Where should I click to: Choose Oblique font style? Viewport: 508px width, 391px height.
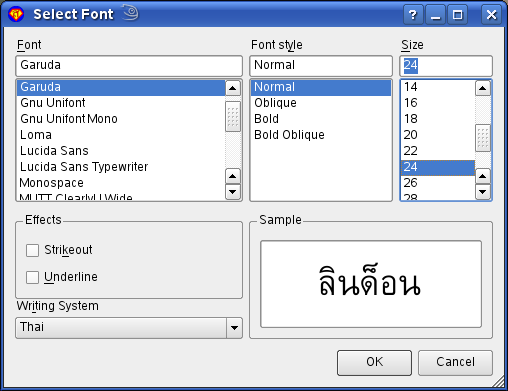321,103
